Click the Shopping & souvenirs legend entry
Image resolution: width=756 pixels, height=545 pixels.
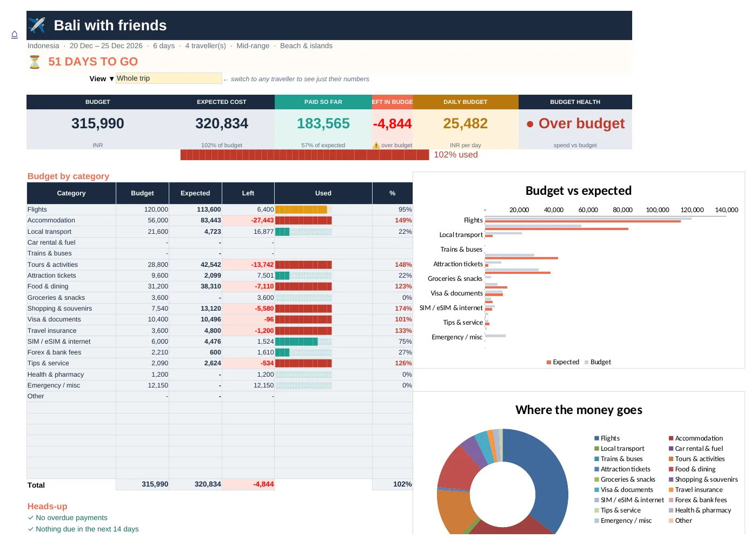(x=703, y=480)
